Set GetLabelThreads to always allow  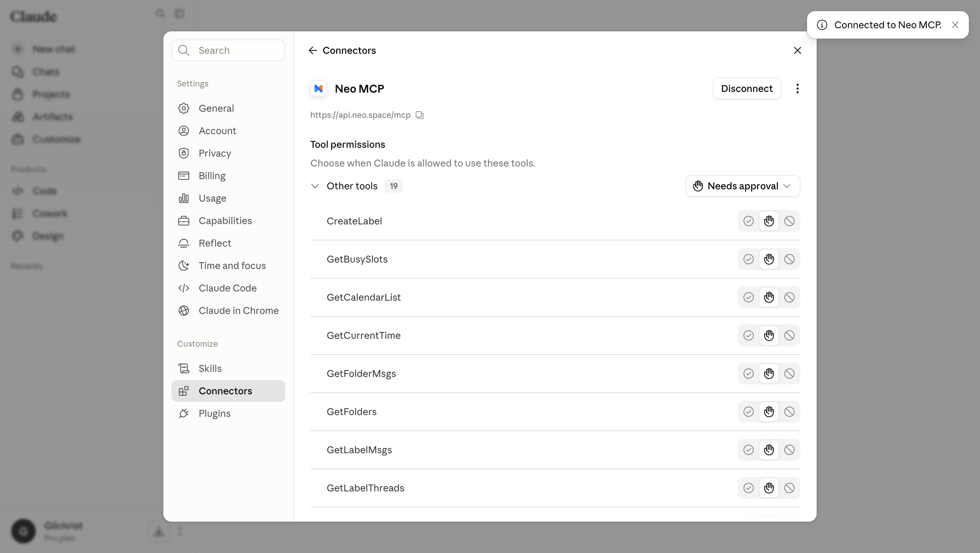[748, 488]
